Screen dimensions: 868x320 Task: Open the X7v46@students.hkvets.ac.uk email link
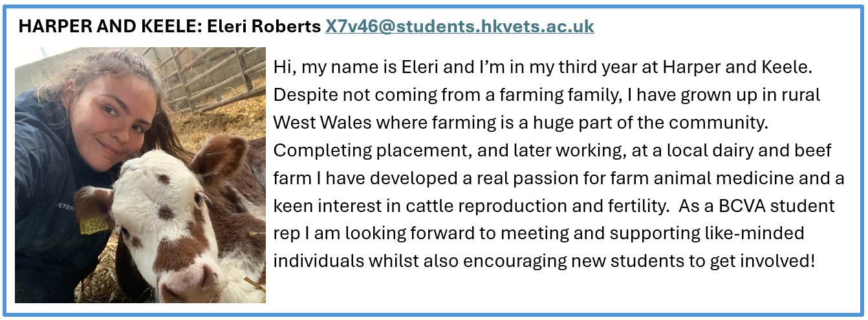tap(459, 27)
